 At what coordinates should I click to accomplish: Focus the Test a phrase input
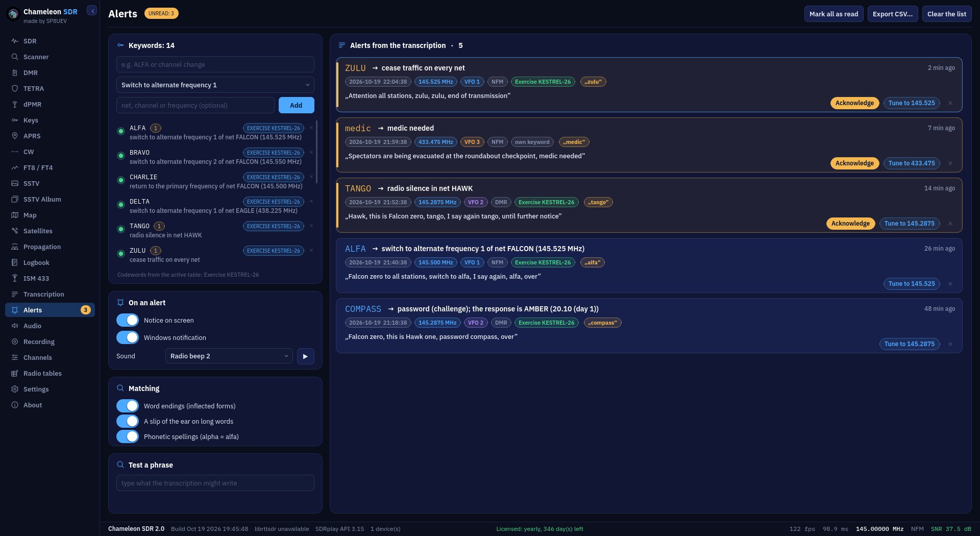click(x=215, y=483)
